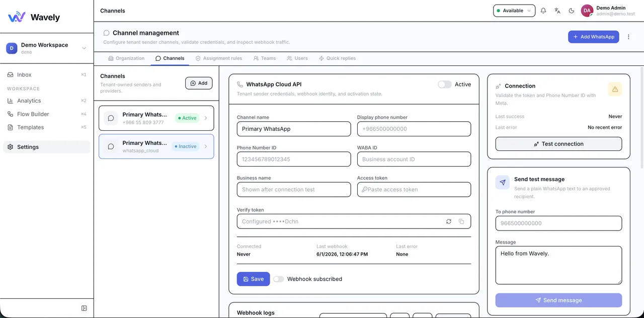Click the phone icon beside WhatsApp Cloud API
The height and width of the screenshot is (318, 644).
(x=240, y=85)
